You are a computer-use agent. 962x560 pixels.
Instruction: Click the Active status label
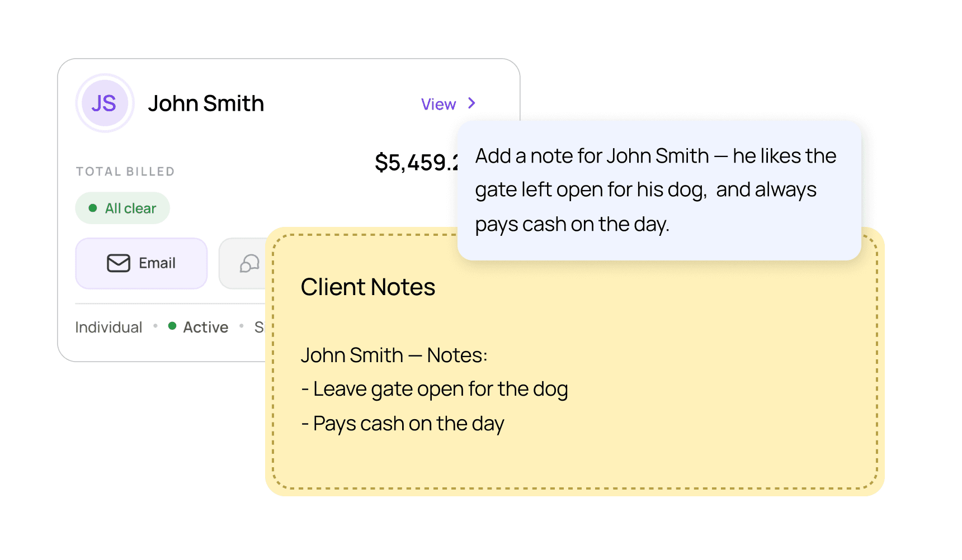(205, 327)
